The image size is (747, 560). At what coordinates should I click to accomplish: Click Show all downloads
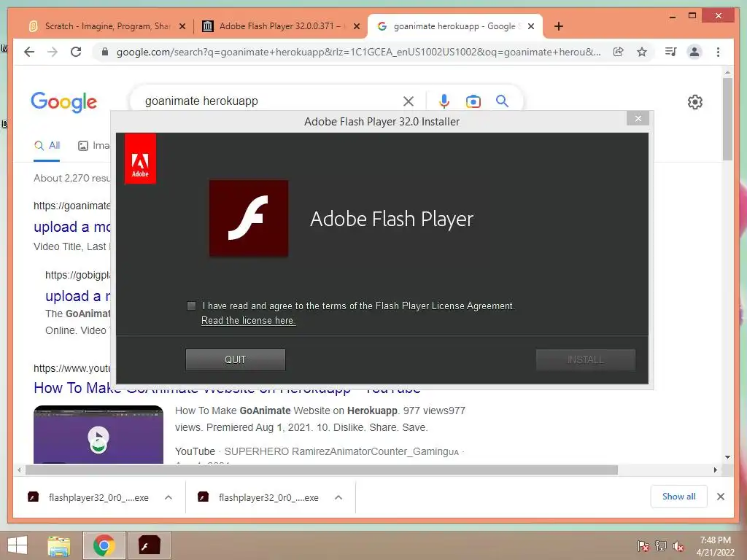point(679,497)
